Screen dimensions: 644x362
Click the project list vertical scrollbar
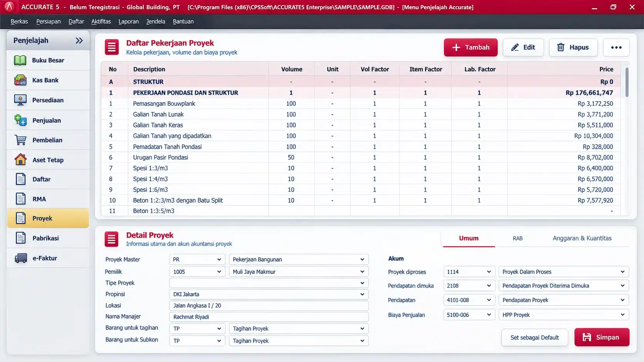(x=627, y=82)
